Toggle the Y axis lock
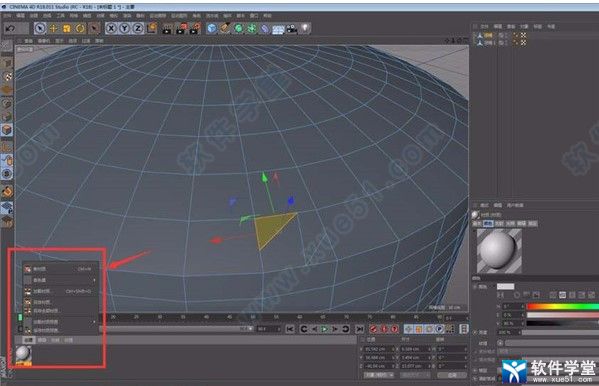The image size is (599, 386). pyautogui.click(x=125, y=28)
